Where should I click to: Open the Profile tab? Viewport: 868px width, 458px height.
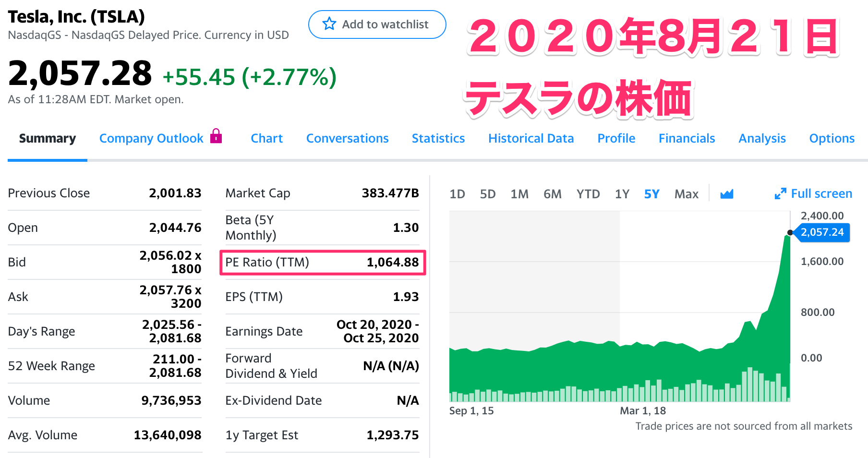point(616,138)
